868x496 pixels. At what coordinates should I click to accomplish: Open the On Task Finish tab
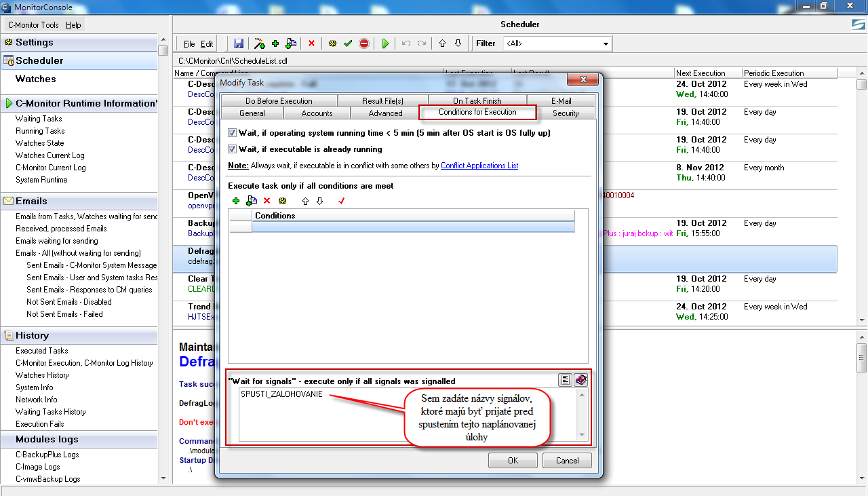[477, 101]
